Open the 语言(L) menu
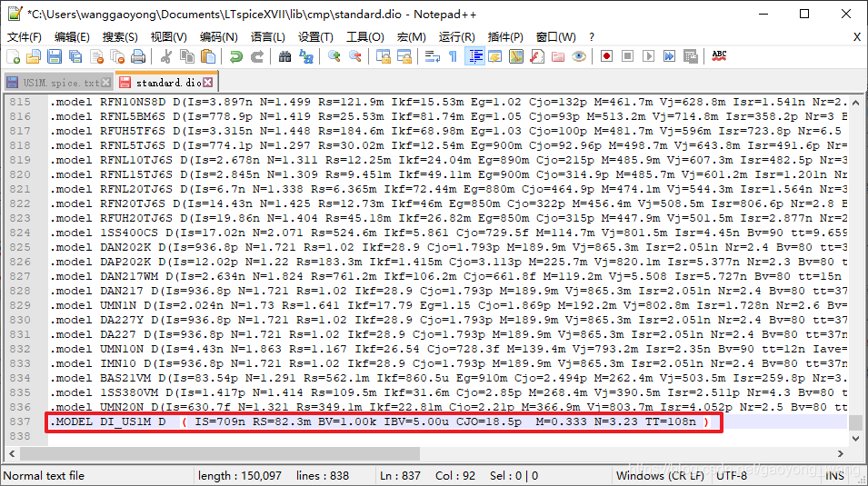The width and height of the screenshot is (868, 486). tap(268, 37)
